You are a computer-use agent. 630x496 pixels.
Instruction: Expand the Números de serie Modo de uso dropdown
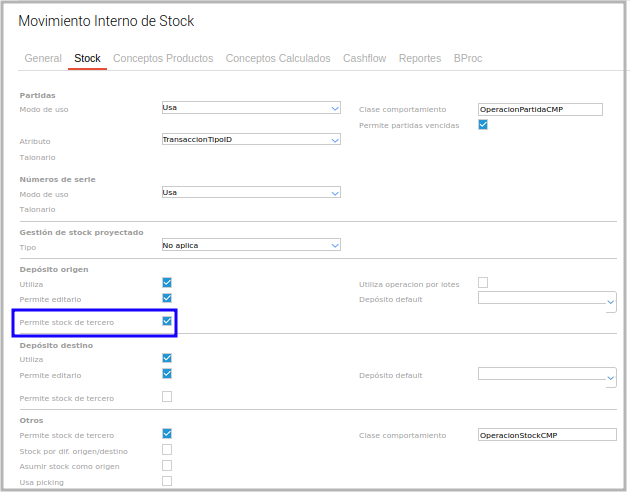(x=251, y=193)
